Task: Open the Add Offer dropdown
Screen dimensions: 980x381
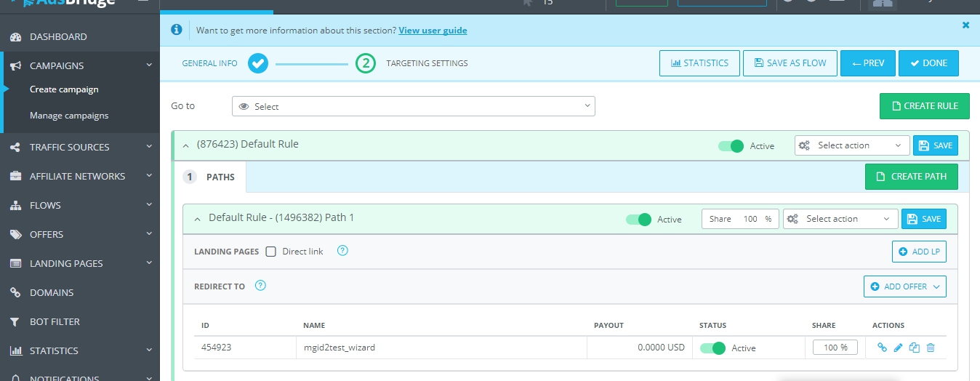Action: point(904,286)
